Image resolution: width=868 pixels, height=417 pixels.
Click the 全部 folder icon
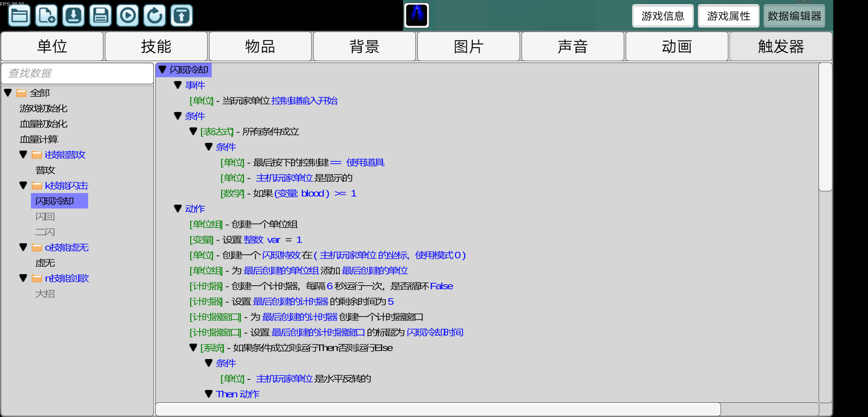(x=21, y=93)
